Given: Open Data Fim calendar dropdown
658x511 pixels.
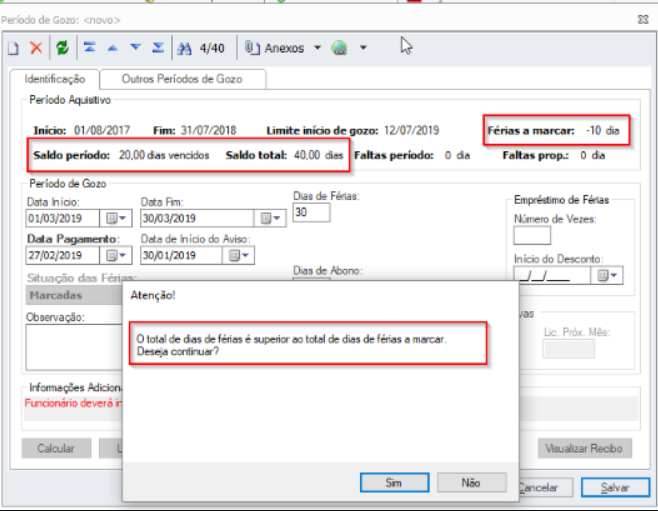Looking at the screenshot, I should 270,218.
